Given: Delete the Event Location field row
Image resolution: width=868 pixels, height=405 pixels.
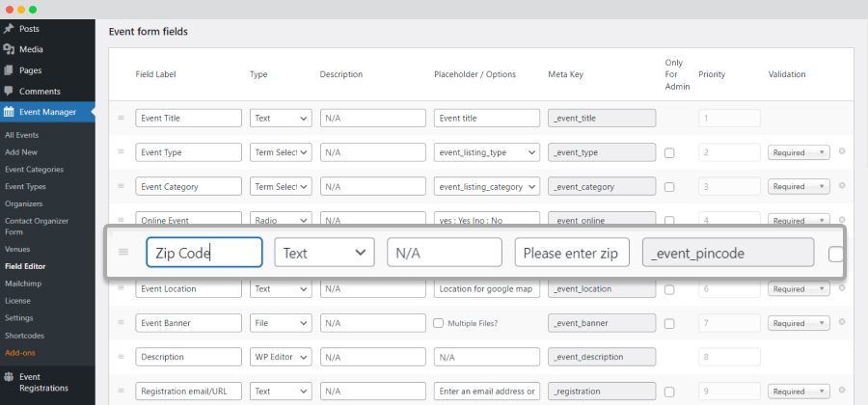Looking at the screenshot, I should 842,287.
